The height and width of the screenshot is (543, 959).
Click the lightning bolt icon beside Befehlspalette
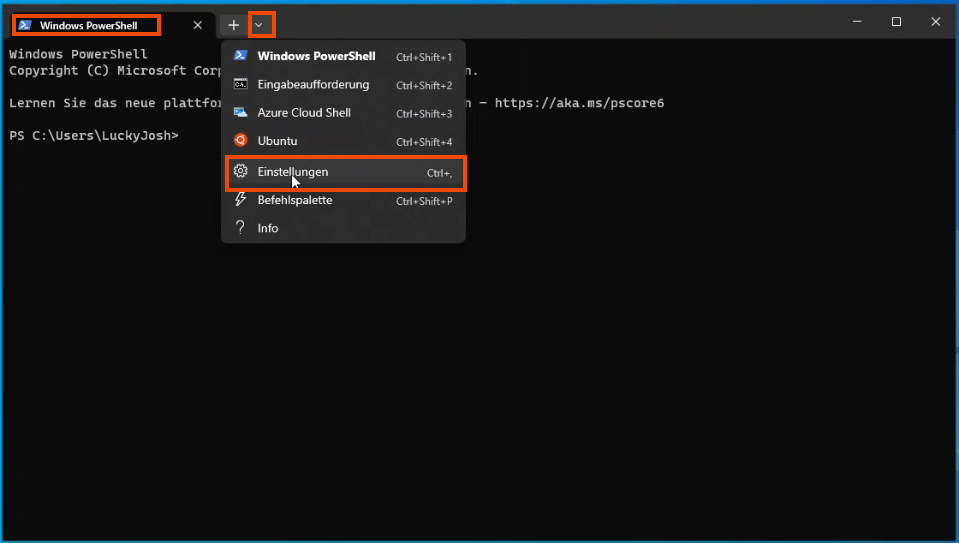point(240,199)
